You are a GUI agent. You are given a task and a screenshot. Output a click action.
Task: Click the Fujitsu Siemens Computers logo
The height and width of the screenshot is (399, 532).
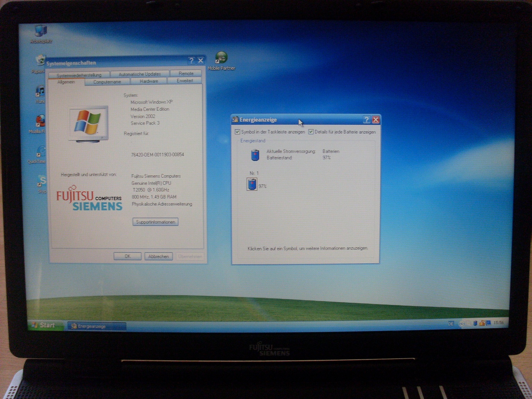[x=89, y=198]
